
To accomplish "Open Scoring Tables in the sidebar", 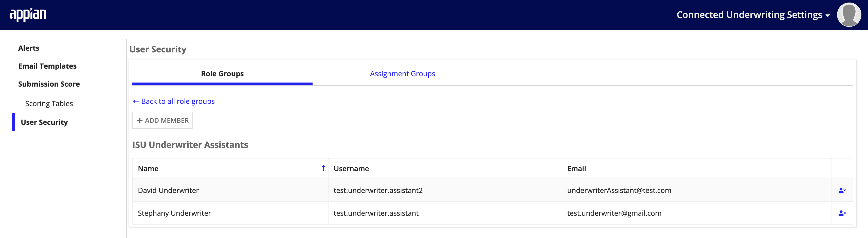I will 49,104.
